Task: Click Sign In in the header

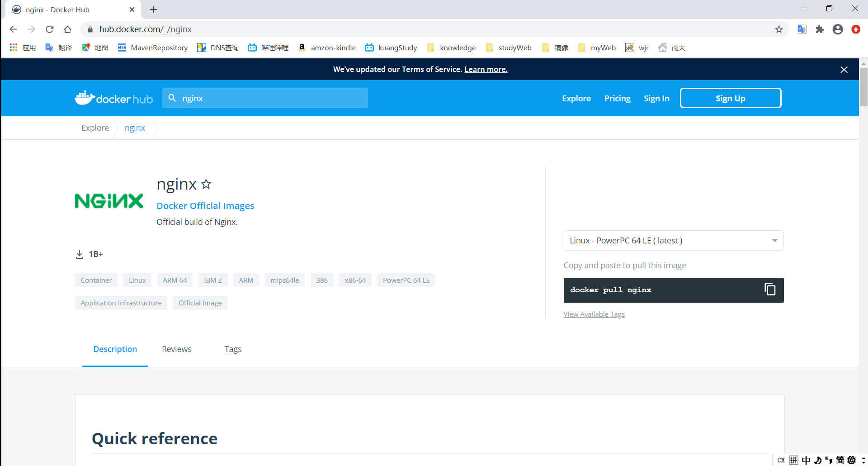Action: [x=656, y=98]
